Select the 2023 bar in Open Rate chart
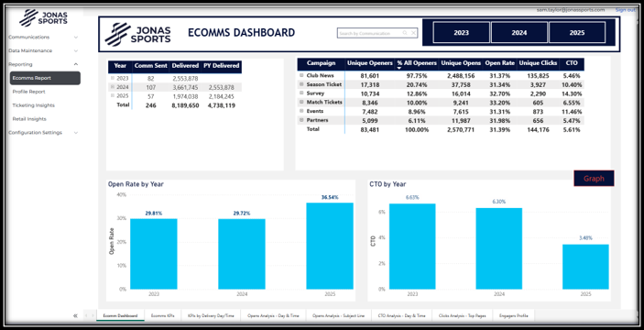The width and height of the screenshot is (644, 330). 154,254
